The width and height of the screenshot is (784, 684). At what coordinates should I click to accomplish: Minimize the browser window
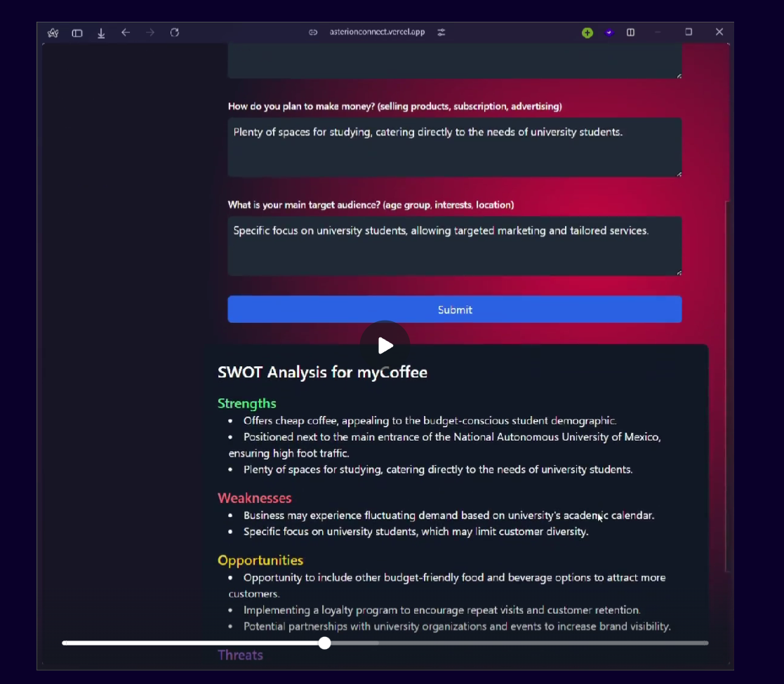tap(658, 32)
